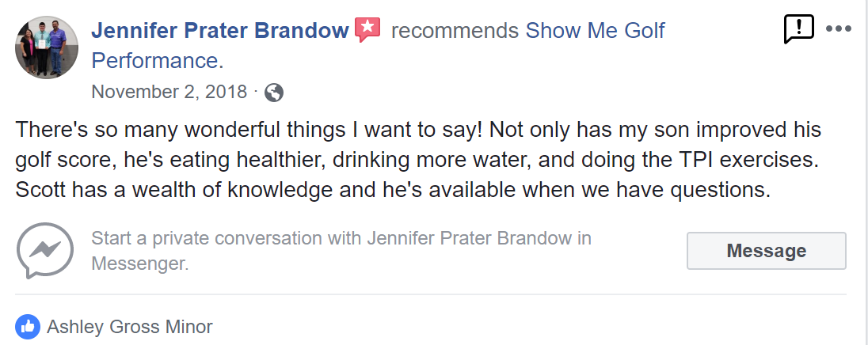Click the dot separator beside the date
868x345 pixels.
[256, 90]
